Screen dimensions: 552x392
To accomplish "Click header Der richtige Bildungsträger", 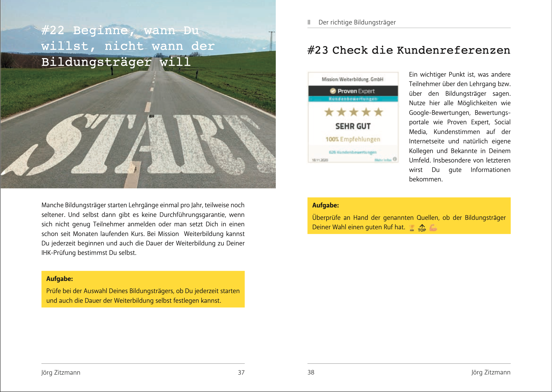I will tap(357, 22).
